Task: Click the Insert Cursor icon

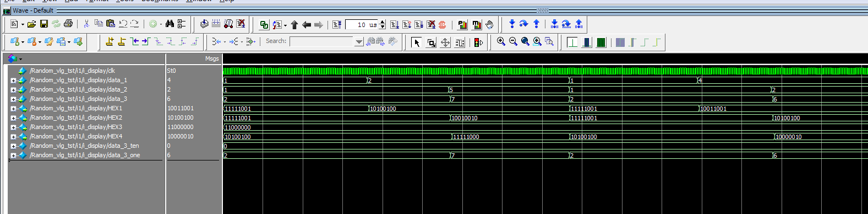Action: 110,41
